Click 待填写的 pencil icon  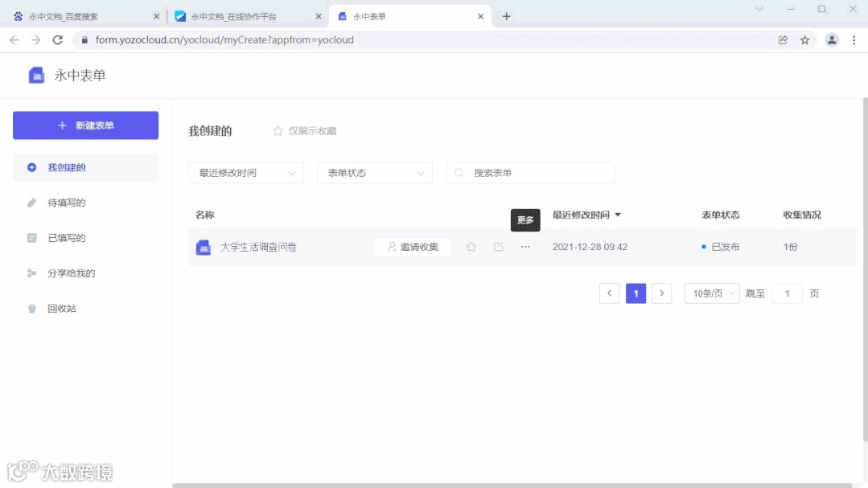tap(31, 203)
